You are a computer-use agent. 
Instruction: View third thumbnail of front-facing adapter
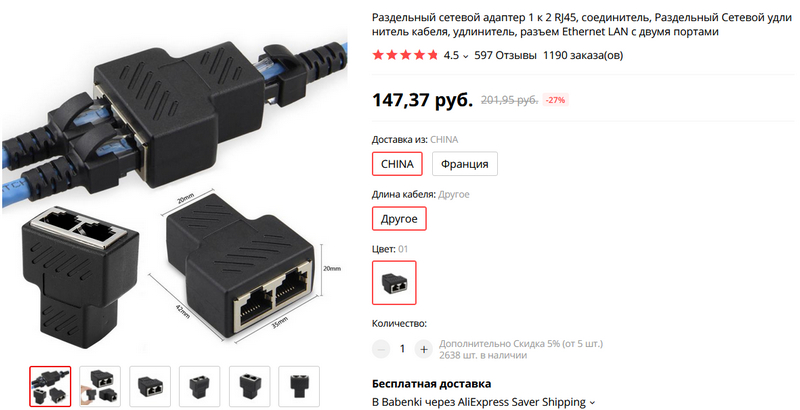pyautogui.click(x=150, y=387)
